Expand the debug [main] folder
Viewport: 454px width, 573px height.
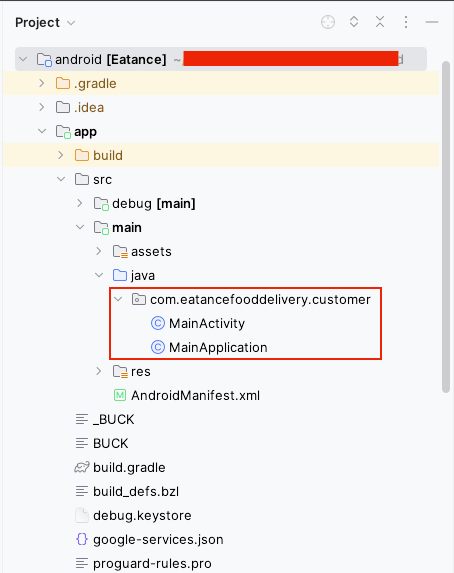(80, 203)
